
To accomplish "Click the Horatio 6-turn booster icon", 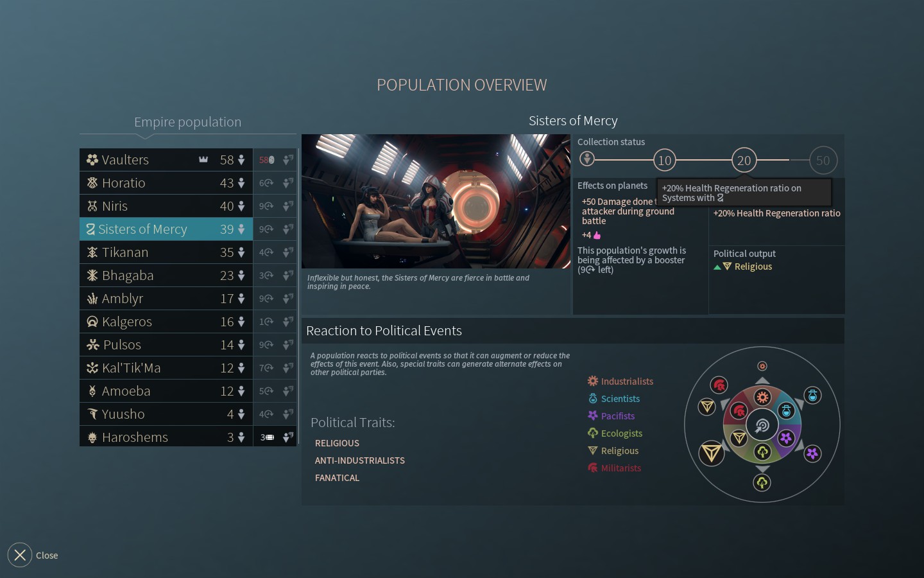I will pos(266,183).
